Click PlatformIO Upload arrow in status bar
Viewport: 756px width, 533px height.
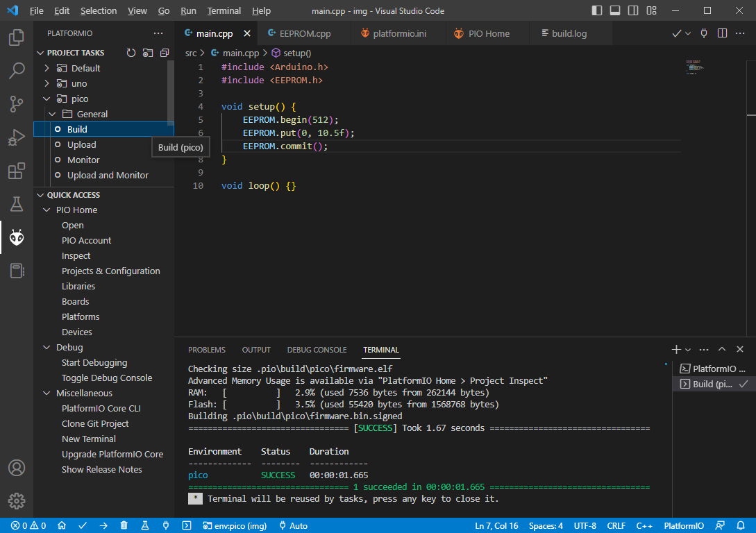[103, 526]
